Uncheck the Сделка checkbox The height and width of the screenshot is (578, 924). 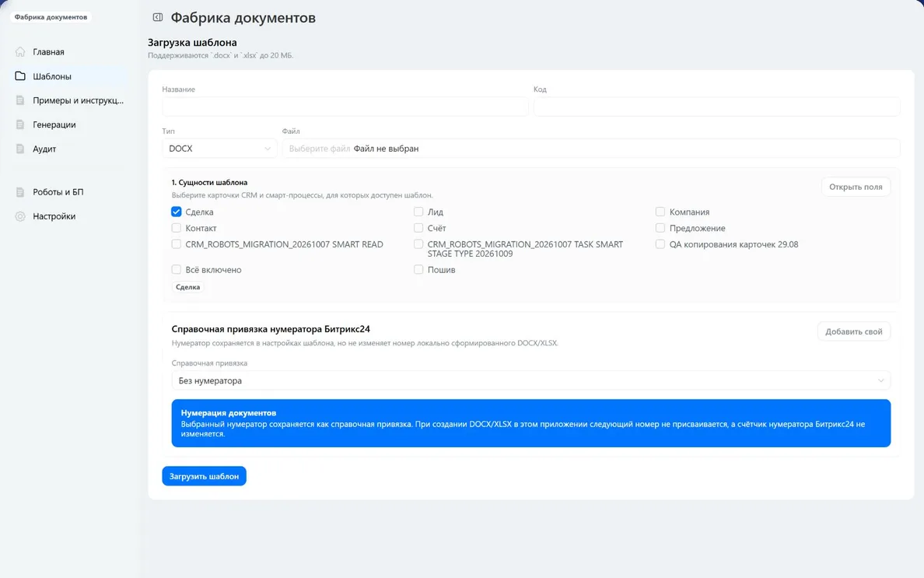click(x=177, y=212)
